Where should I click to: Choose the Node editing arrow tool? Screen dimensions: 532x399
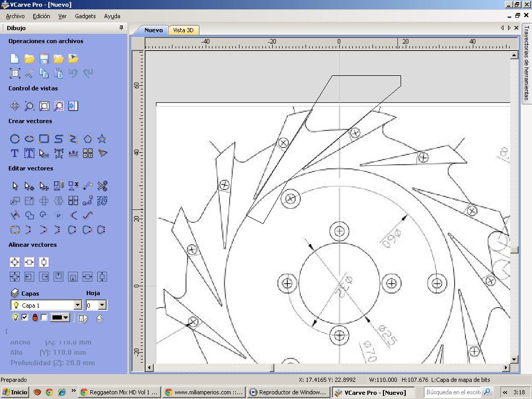click(30, 186)
